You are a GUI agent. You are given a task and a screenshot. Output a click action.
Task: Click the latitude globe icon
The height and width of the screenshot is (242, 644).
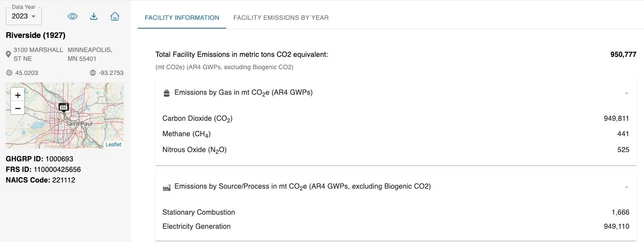click(9, 73)
